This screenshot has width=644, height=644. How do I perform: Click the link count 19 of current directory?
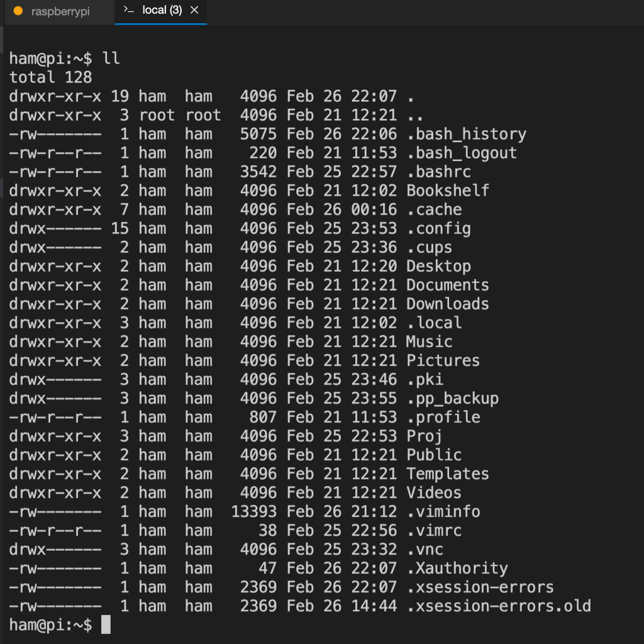pyautogui.click(x=120, y=96)
